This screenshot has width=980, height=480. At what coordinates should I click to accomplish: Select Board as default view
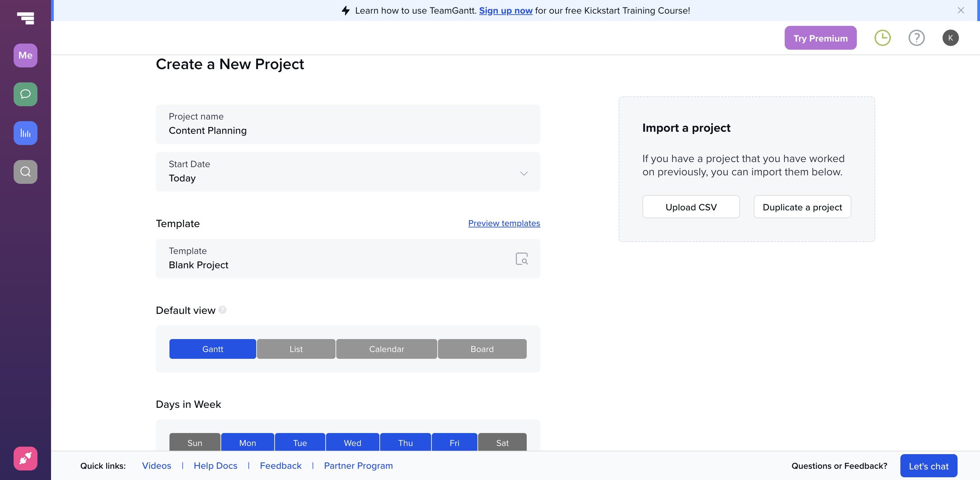[481, 349]
